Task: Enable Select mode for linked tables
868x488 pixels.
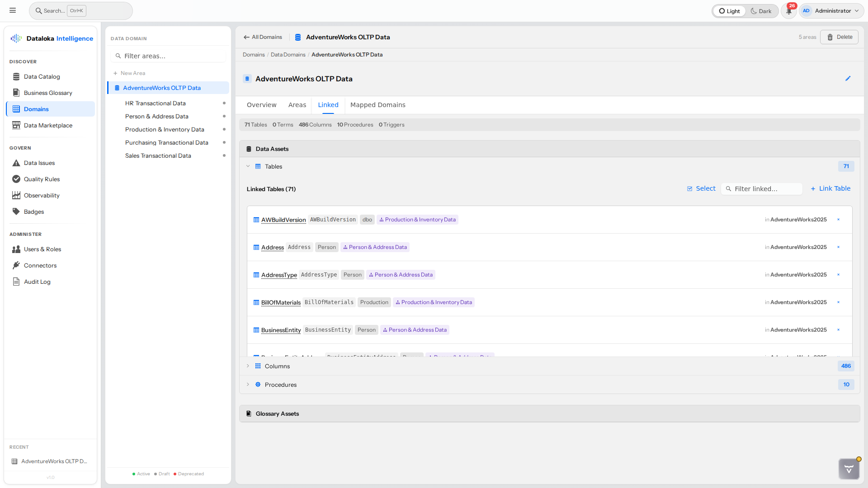Action: (701, 188)
